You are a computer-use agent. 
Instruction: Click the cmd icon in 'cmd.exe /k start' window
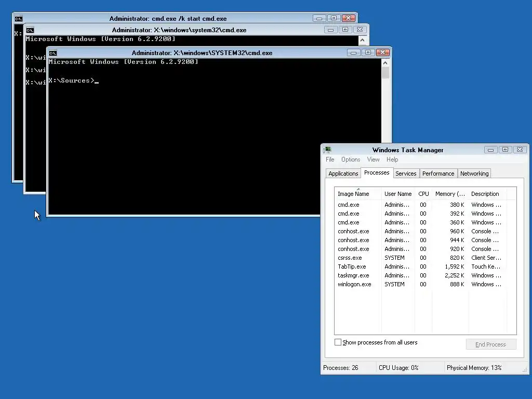pyautogui.click(x=19, y=19)
